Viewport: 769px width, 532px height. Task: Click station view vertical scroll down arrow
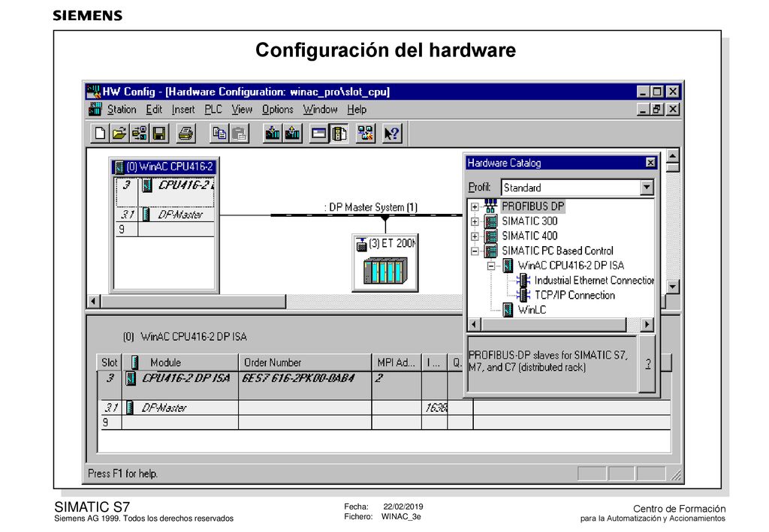tap(672, 287)
